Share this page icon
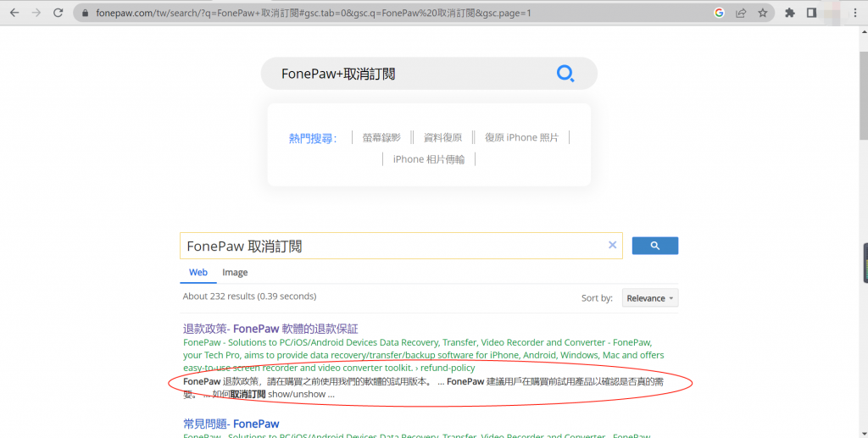Screen dimensions: 868x438 [x=741, y=13]
